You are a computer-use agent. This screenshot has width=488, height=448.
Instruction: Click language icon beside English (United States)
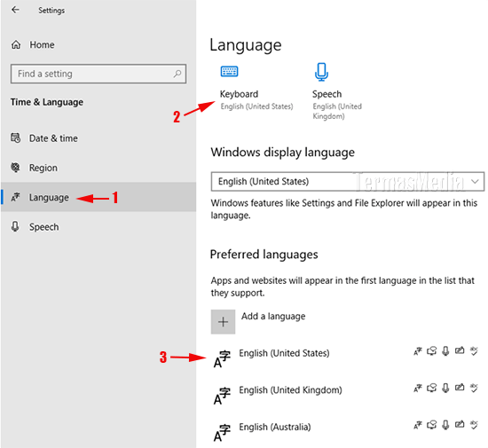click(222, 359)
